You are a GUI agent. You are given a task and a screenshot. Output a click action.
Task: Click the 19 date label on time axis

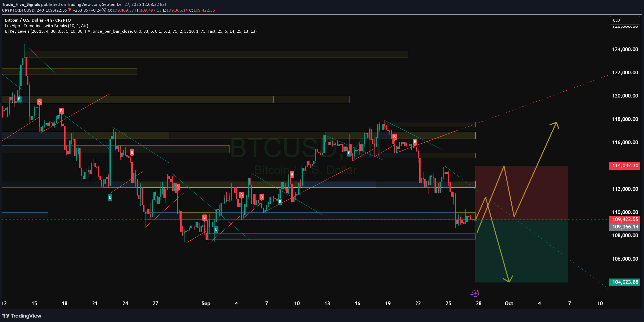pyautogui.click(x=388, y=304)
